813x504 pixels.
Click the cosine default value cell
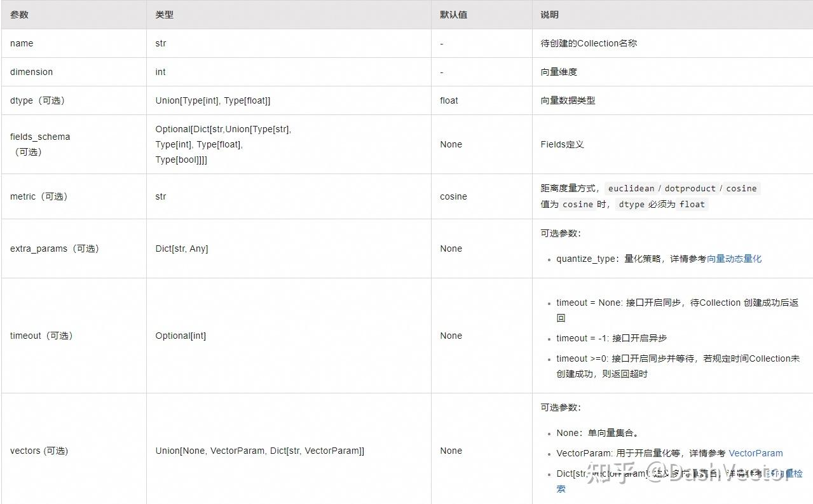[453, 196]
